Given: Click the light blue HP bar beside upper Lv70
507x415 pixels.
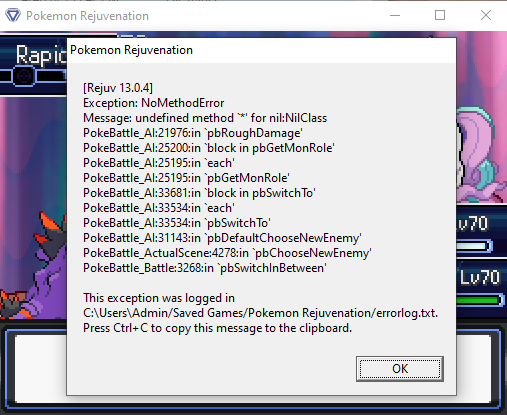Looking at the screenshot, I should coord(474,246).
